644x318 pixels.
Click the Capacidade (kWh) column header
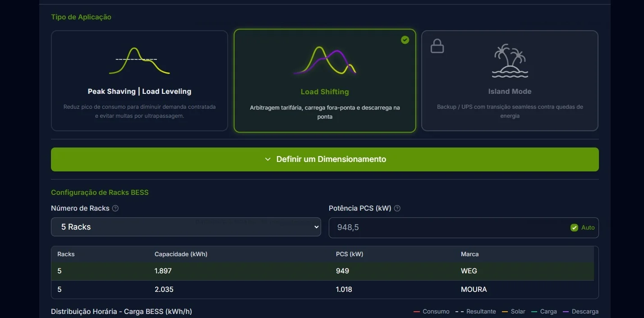coord(181,254)
